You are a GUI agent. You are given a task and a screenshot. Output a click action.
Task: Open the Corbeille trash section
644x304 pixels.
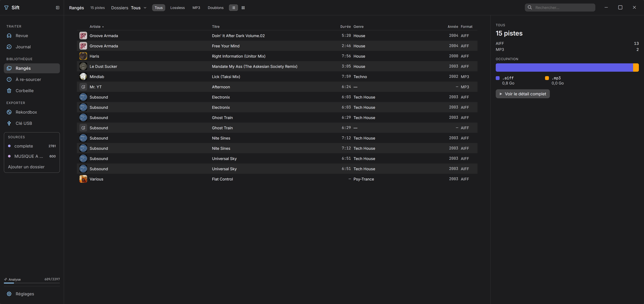(x=32, y=91)
